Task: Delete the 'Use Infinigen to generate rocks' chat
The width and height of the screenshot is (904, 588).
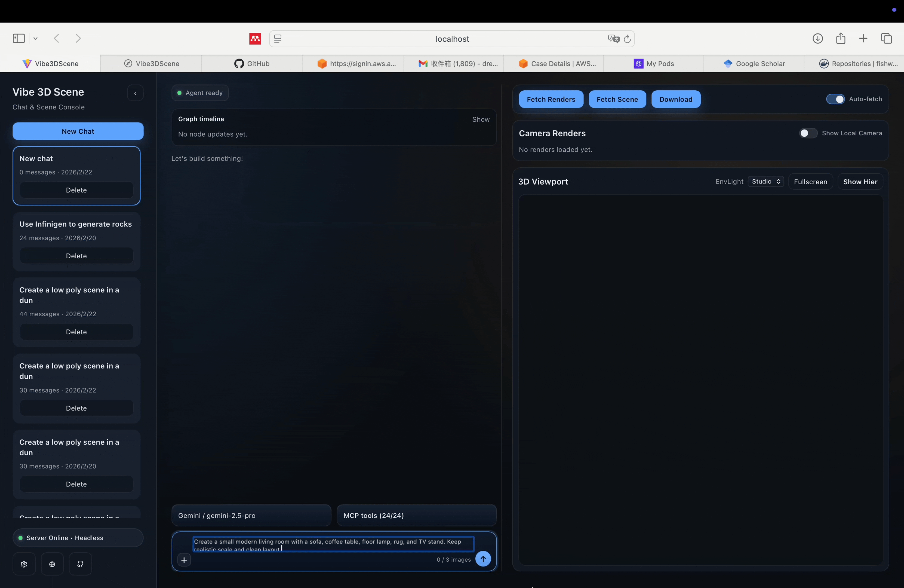Action: tap(76, 255)
